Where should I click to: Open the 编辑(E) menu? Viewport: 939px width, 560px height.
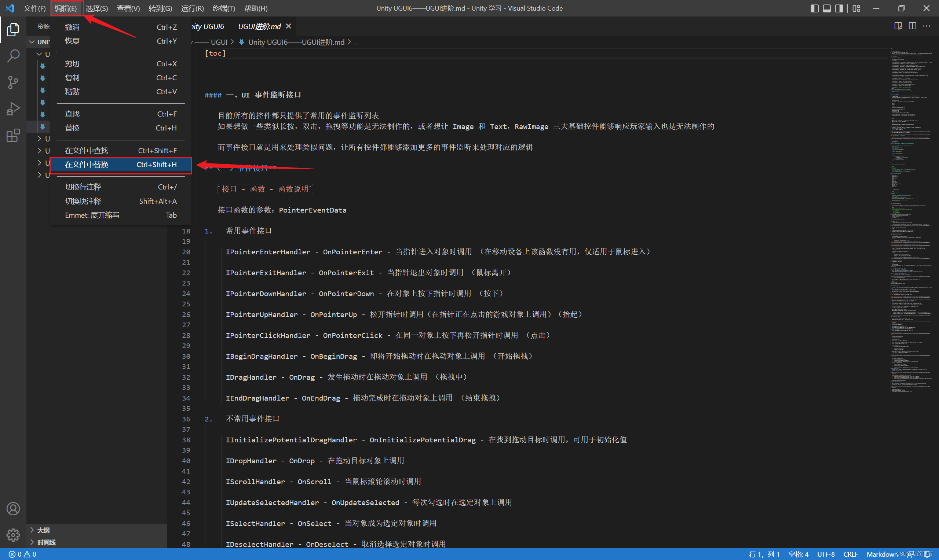pos(66,8)
